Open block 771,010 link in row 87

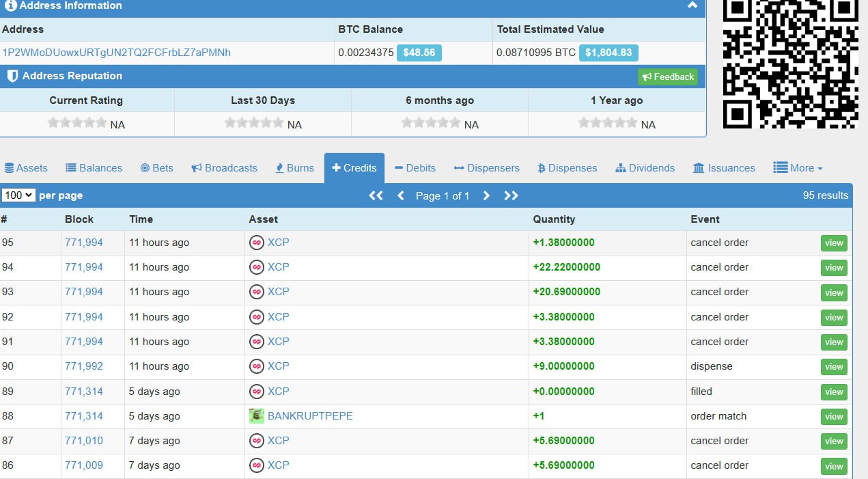84,441
